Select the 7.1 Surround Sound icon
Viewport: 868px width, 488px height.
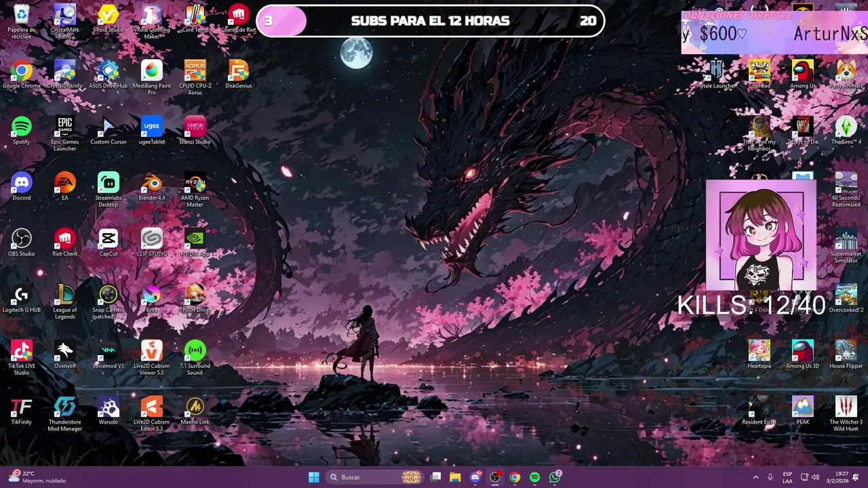[x=195, y=351]
